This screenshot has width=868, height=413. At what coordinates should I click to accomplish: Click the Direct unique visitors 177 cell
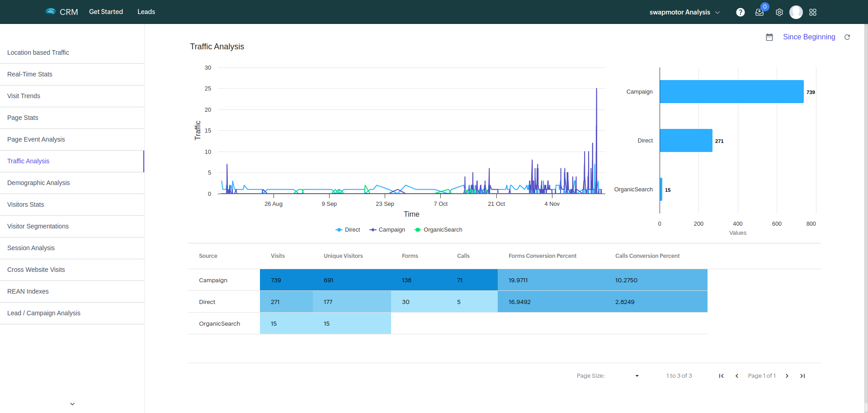click(352, 302)
